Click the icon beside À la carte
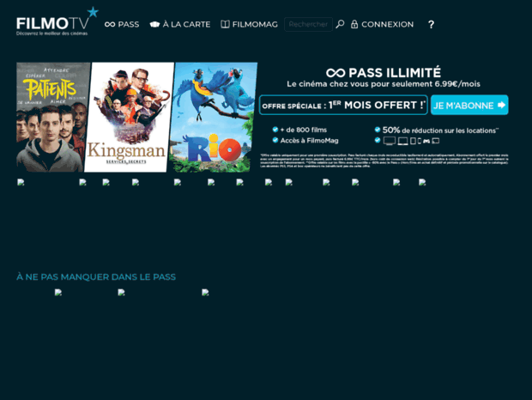 tap(154, 24)
